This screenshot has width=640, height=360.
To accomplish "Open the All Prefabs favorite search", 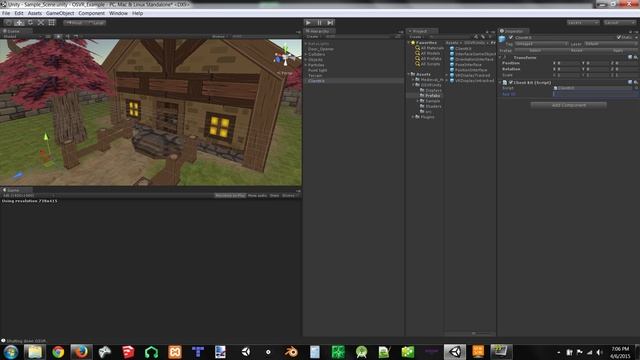I will [428, 59].
